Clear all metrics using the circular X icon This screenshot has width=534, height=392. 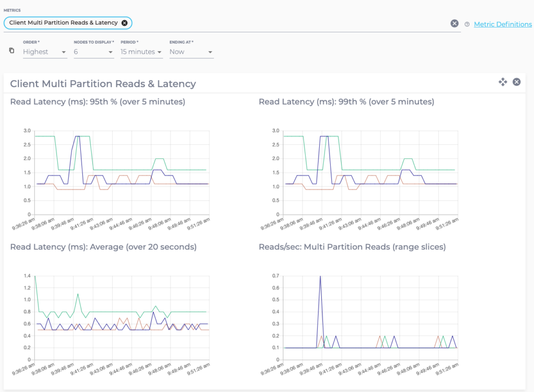[x=454, y=23]
